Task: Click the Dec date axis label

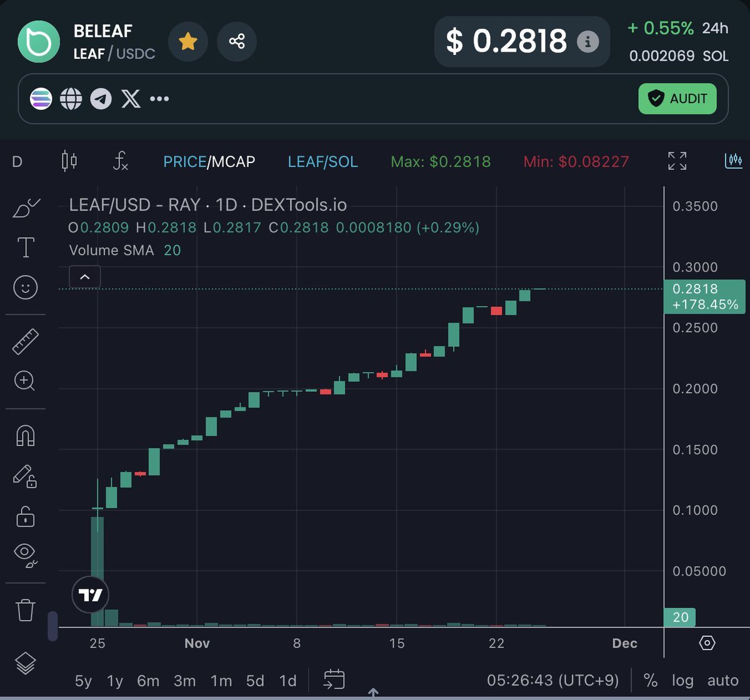Action: pyautogui.click(x=624, y=643)
